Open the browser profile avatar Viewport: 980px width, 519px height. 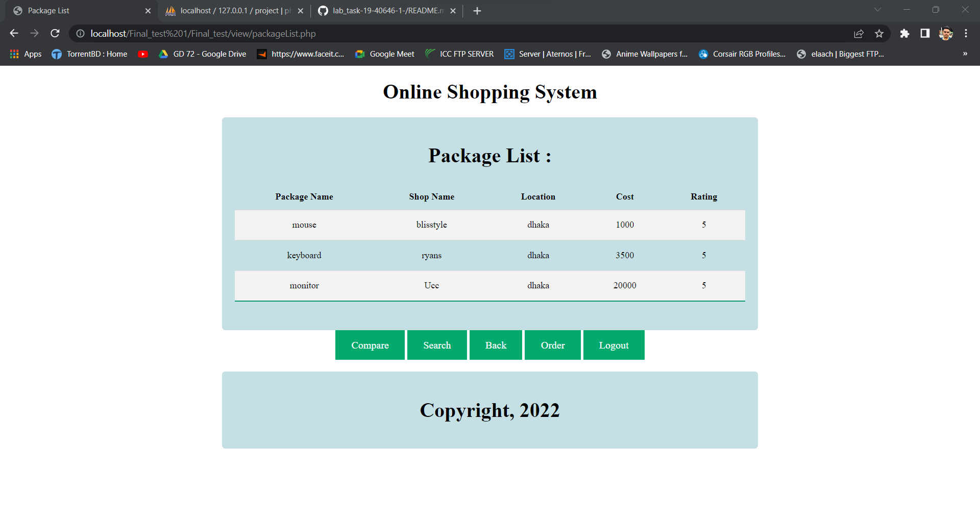click(x=946, y=33)
